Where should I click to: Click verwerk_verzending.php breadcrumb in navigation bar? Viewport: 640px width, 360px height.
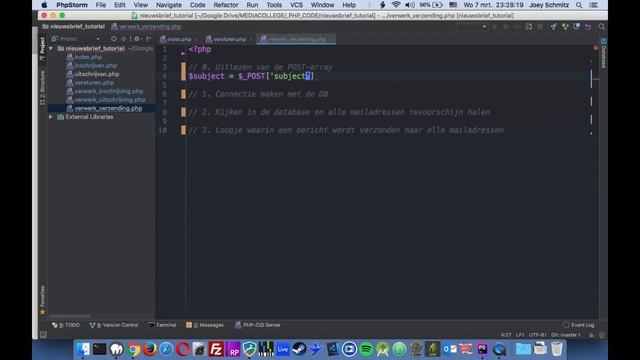(146, 27)
